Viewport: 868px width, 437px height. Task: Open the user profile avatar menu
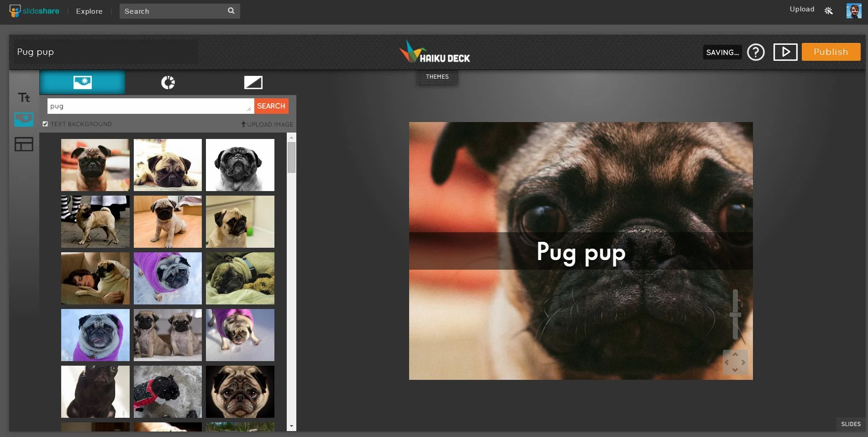coord(854,11)
